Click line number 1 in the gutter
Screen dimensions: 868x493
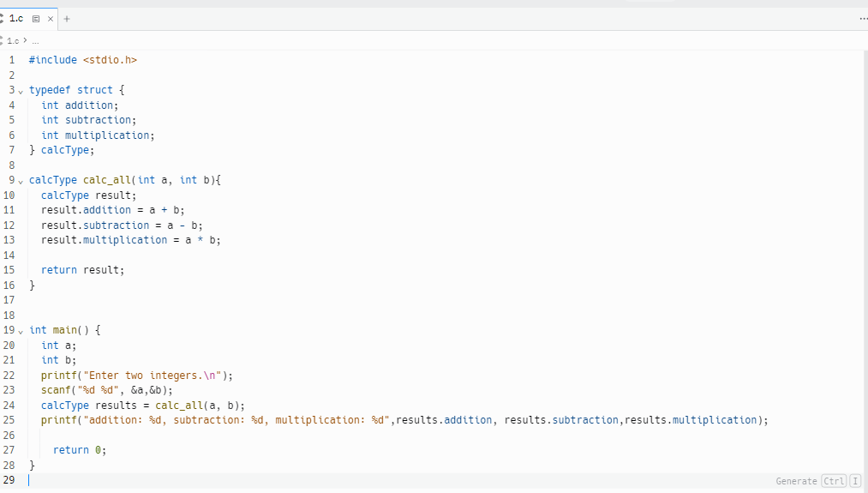pyautogui.click(x=12, y=60)
